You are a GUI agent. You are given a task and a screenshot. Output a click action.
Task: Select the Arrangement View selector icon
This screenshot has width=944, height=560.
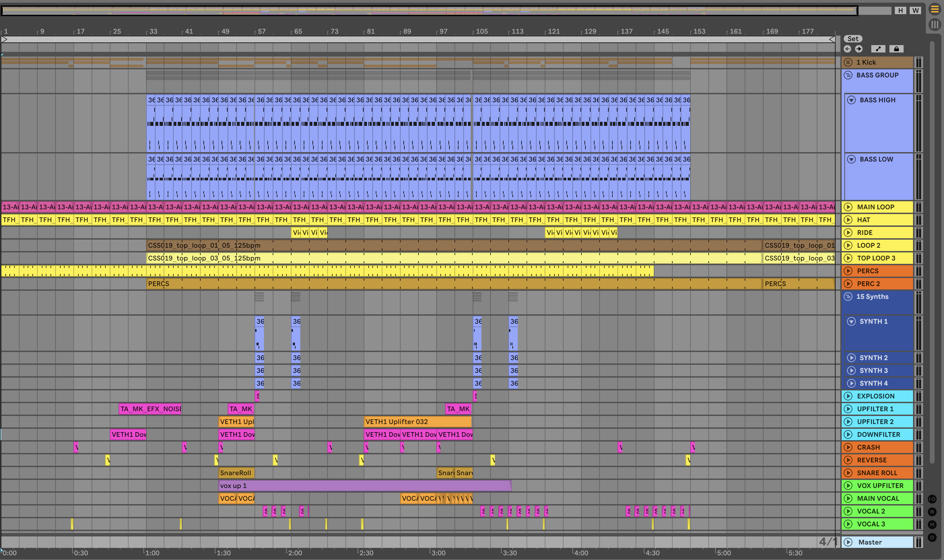(x=935, y=9)
